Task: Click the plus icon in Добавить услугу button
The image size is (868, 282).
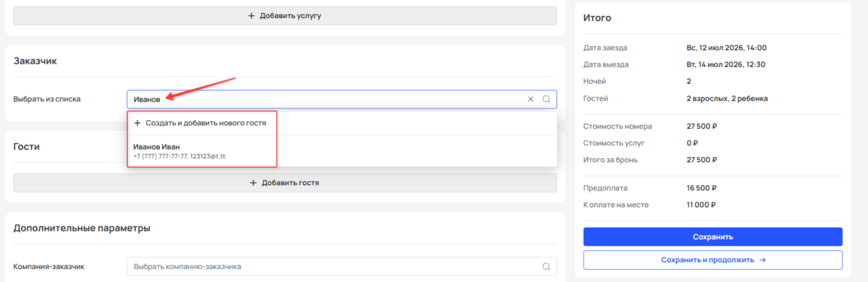Action: [x=252, y=15]
